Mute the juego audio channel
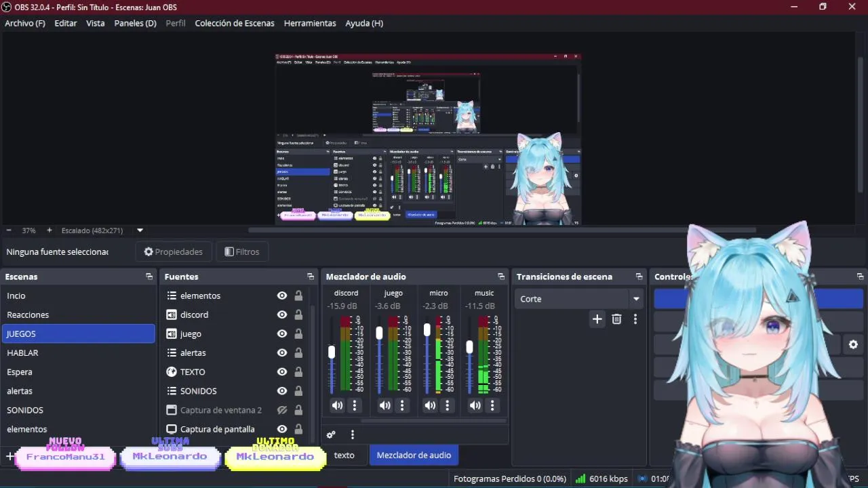Viewport: 868px width, 488px height. (x=384, y=405)
